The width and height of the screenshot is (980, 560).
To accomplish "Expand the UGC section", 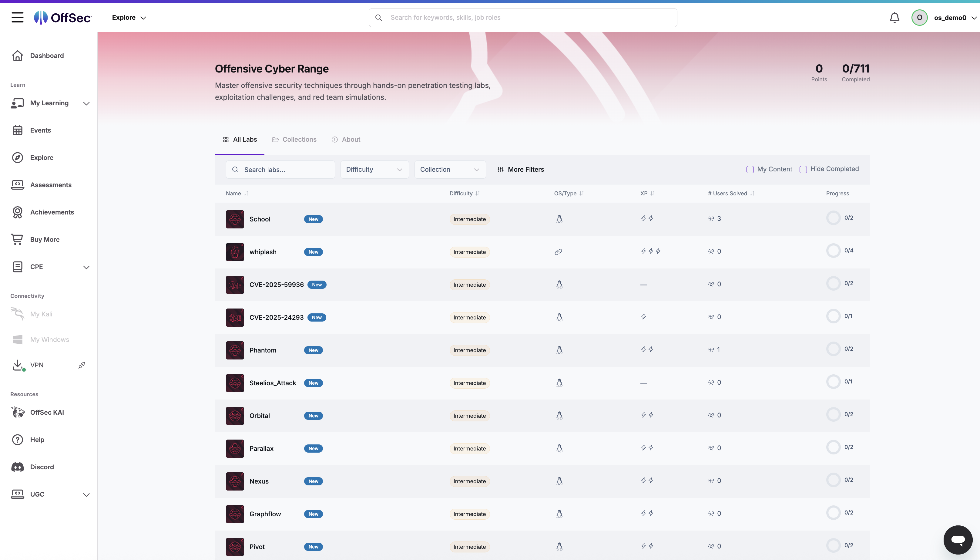I will coord(86,495).
